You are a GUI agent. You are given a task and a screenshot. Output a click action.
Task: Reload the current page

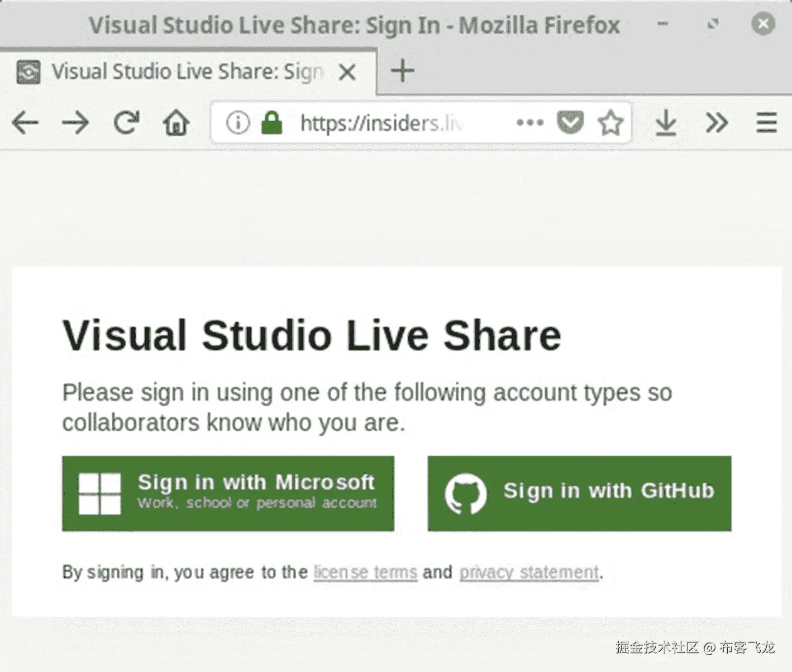[x=126, y=122]
